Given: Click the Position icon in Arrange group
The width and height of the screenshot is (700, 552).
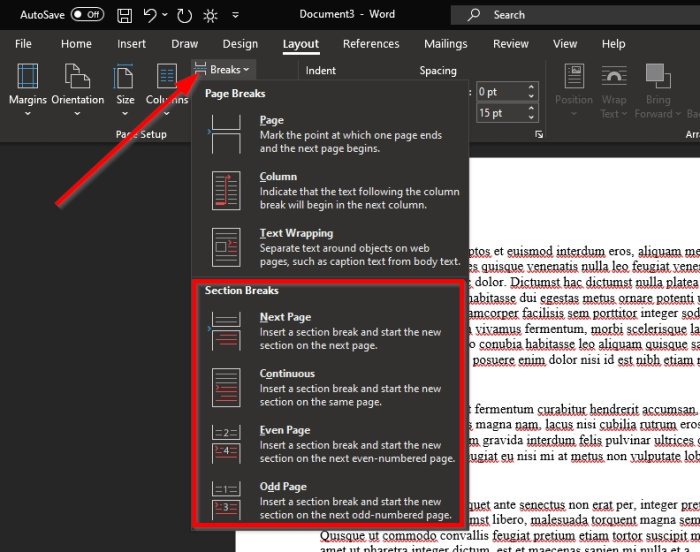Looking at the screenshot, I should (574, 78).
